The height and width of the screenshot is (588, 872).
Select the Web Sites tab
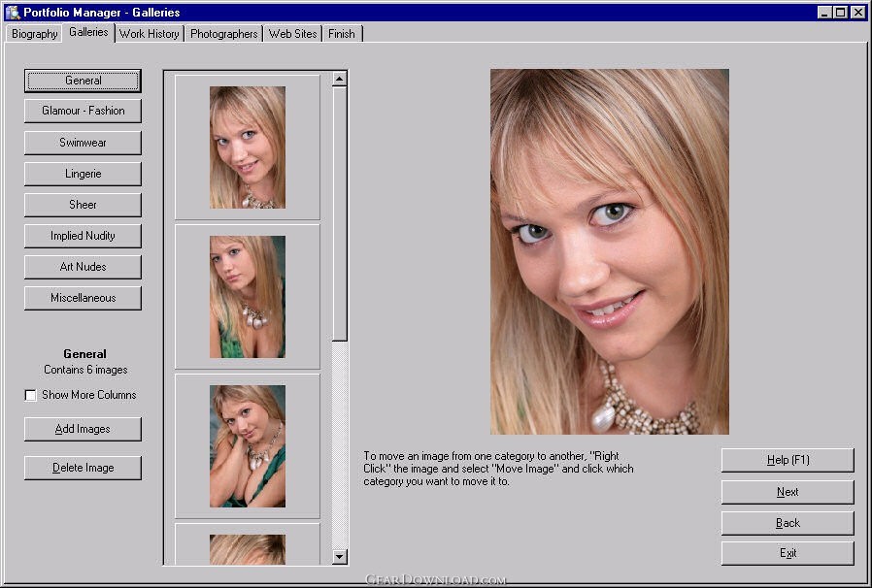pos(292,34)
